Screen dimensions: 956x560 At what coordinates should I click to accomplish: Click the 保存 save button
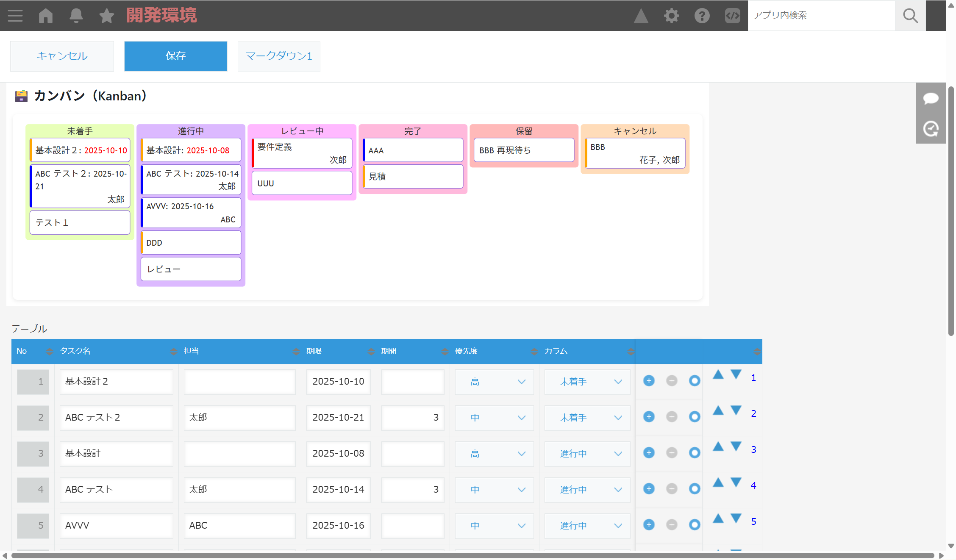point(175,56)
